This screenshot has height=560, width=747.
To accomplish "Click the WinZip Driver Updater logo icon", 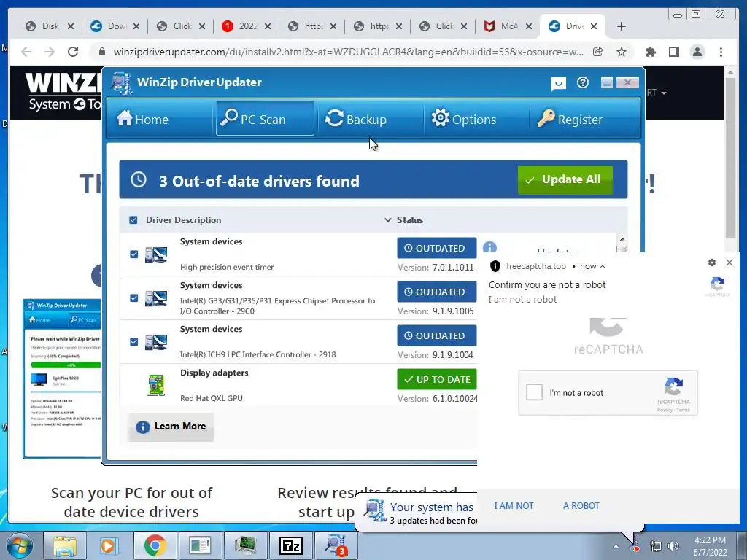I will pos(122,83).
